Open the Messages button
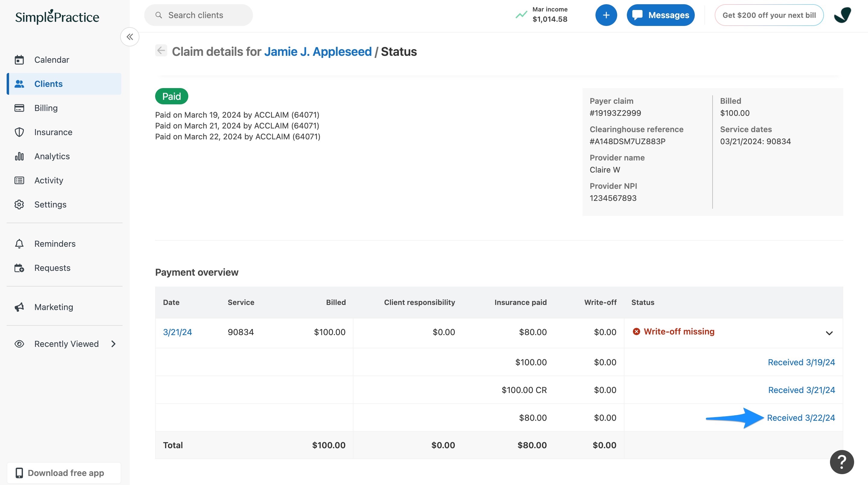This screenshot has width=868, height=485. pyautogui.click(x=660, y=15)
